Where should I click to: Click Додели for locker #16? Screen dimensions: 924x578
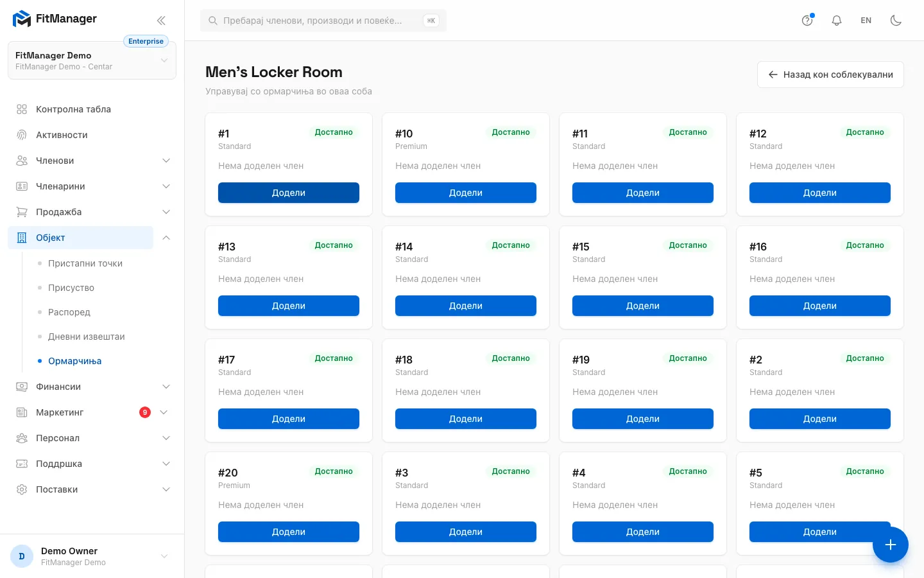820,306
